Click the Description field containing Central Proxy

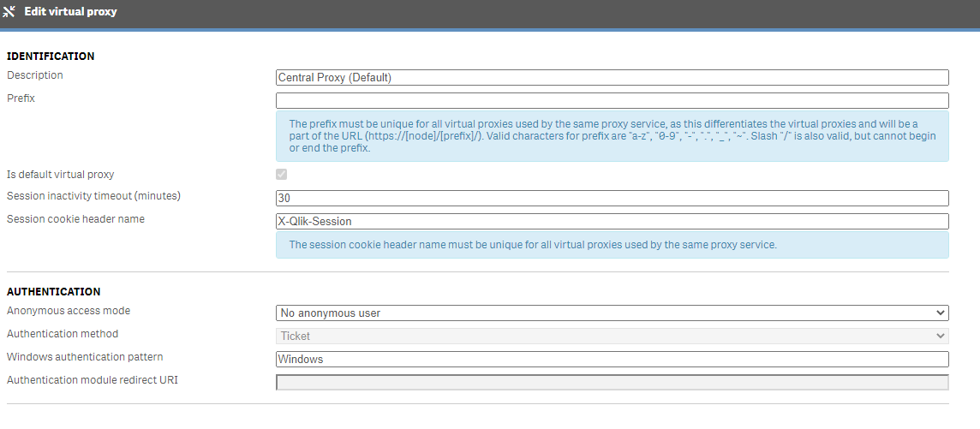pos(612,77)
